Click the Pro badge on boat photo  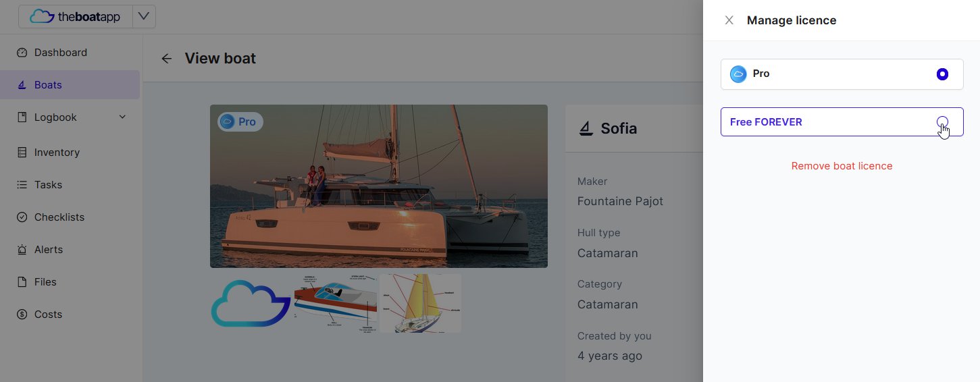(240, 122)
